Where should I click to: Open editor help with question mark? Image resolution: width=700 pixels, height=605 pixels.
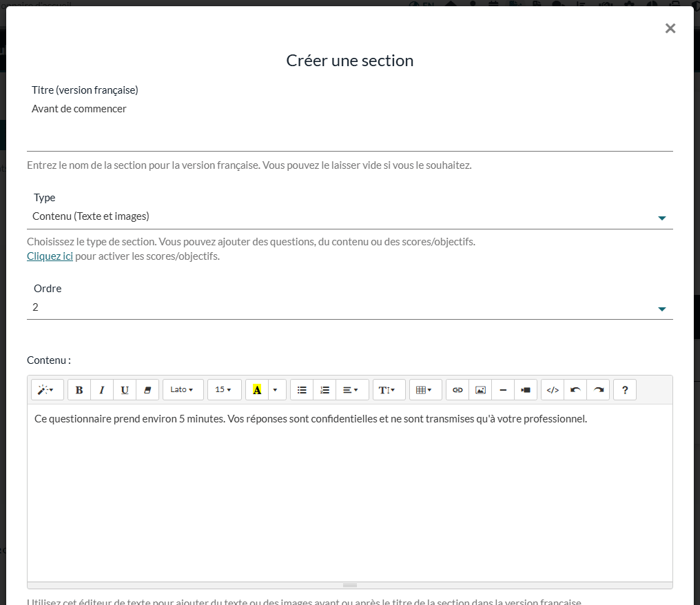[x=624, y=390]
